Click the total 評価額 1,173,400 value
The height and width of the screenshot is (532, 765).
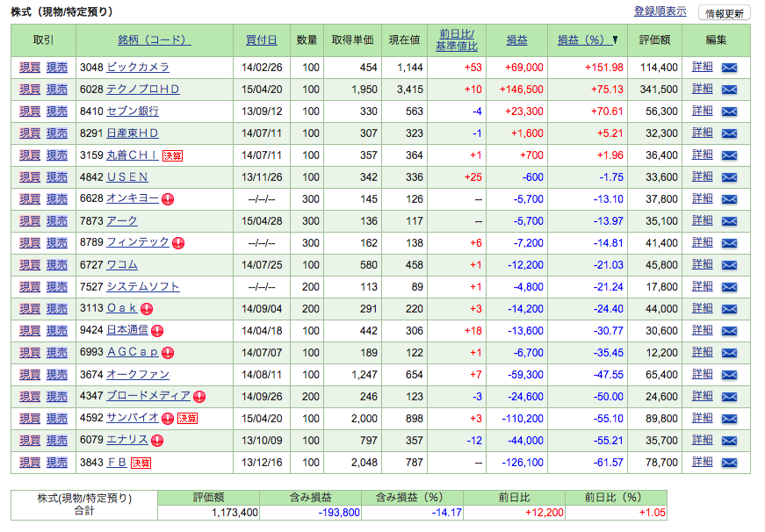[235, 513]
